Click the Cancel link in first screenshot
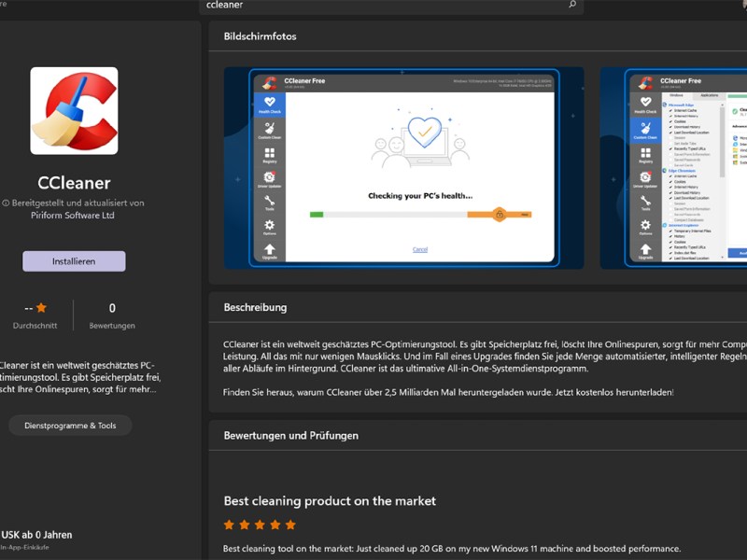Screen dimensions: 747x560 coord(419,249)
